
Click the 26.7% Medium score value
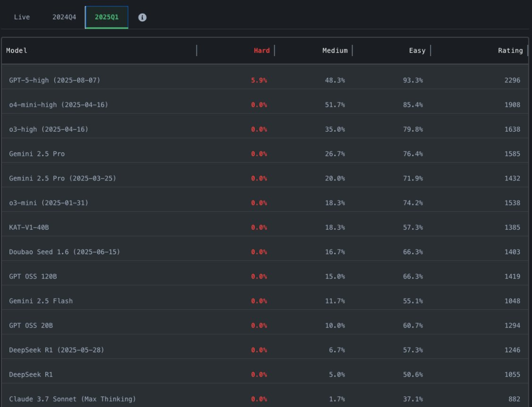(x=335, y=154)
